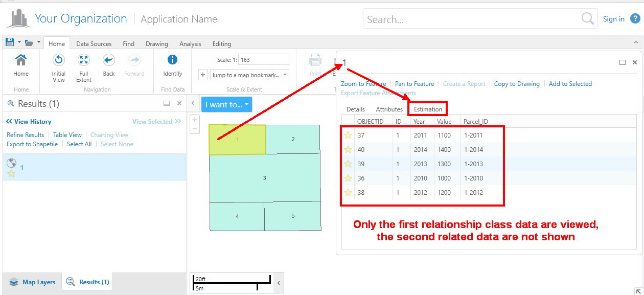Switch to the Home ribbon tab
Viewport: 644px width, 295px height.
[57, 44]
